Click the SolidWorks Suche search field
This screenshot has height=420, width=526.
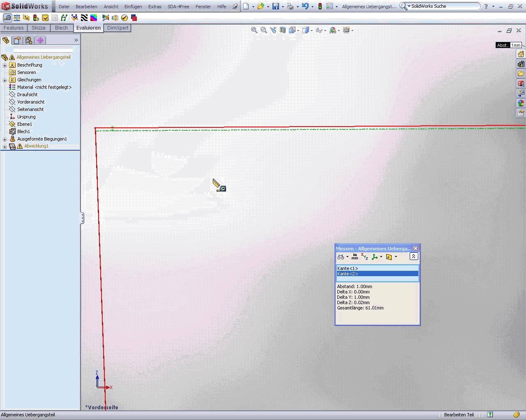[444, 6]
